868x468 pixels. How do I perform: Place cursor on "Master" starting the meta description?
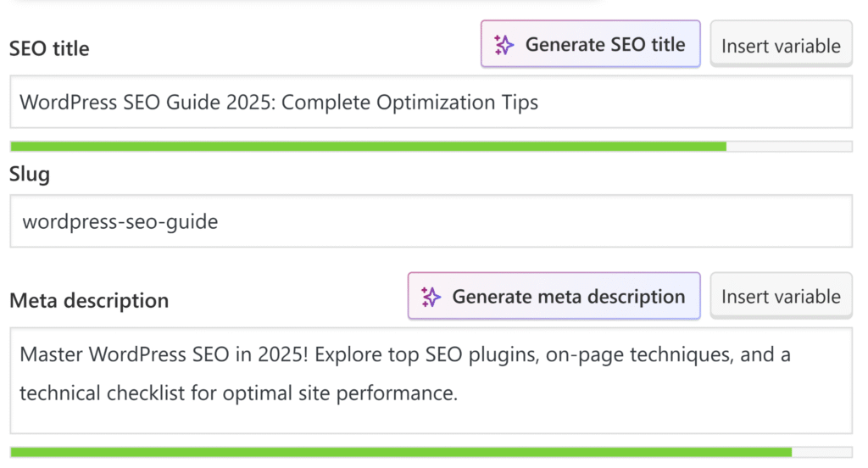point(52,354)
